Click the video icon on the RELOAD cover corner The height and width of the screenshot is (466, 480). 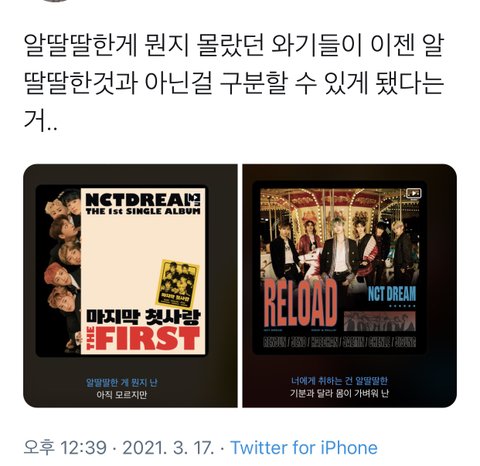(414, 193)
